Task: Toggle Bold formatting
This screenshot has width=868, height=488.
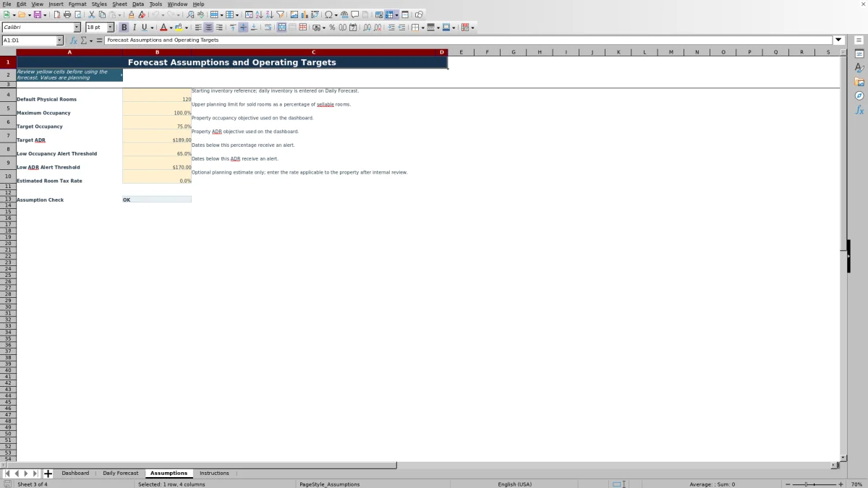Action: [x=124, y=27]
